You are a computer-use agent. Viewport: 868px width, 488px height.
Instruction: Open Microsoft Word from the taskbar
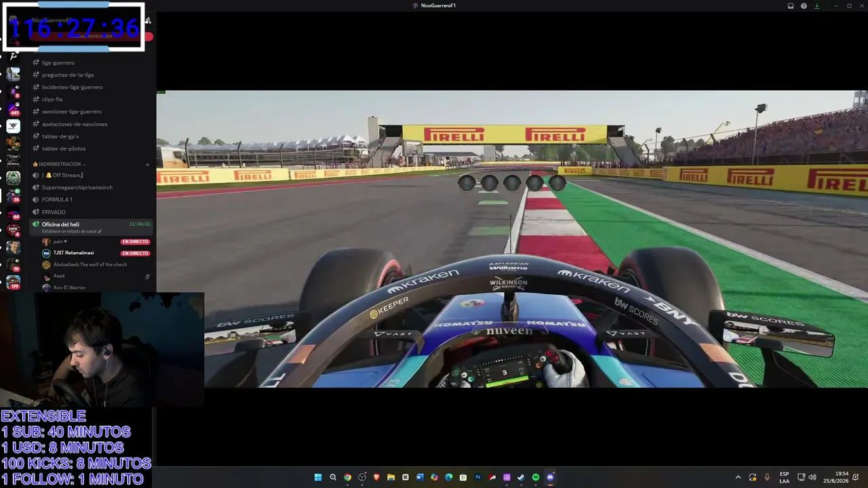[x=420, y=477]
